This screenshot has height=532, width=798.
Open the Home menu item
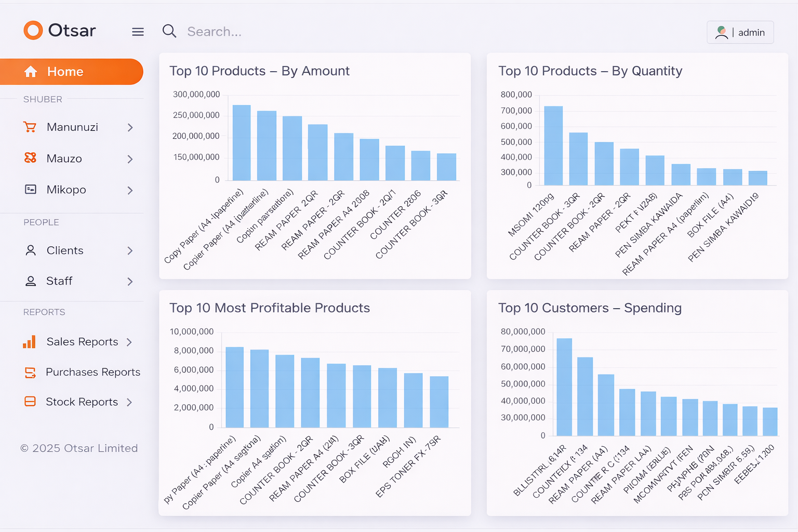[72, 72]
